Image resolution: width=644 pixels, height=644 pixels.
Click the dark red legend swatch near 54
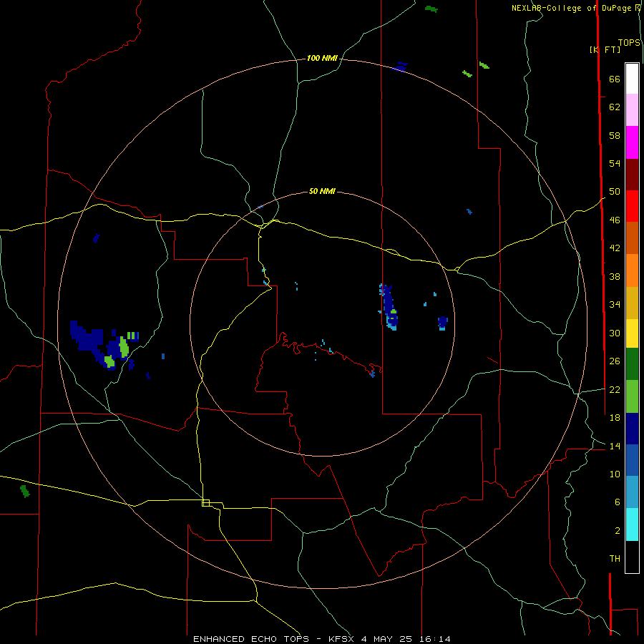pos(632,175)
